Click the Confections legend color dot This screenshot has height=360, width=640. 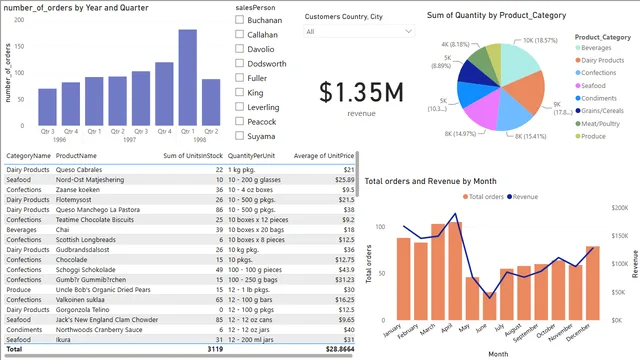click(578, 73)
